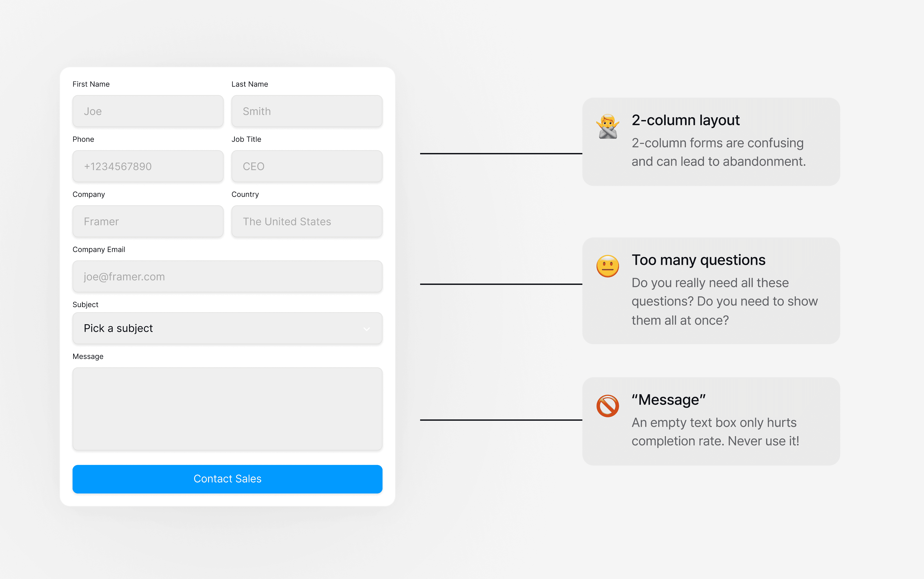Click the Too many questions card heading
Viewport: 924px width, 579px height.
tap(698, 260)
